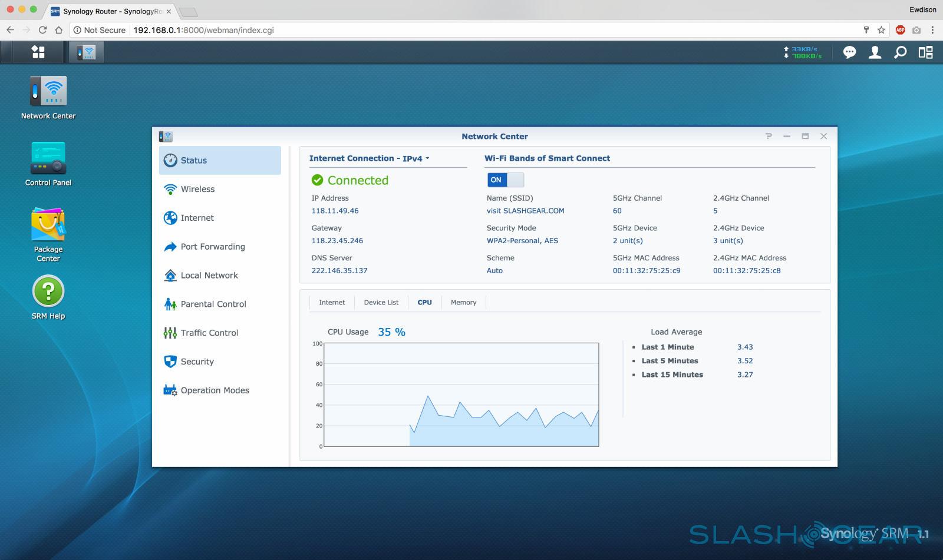Click the browser address bar URL
This screenshot has height=560, width=943.
pyautogui.click(x=203, y=30)
